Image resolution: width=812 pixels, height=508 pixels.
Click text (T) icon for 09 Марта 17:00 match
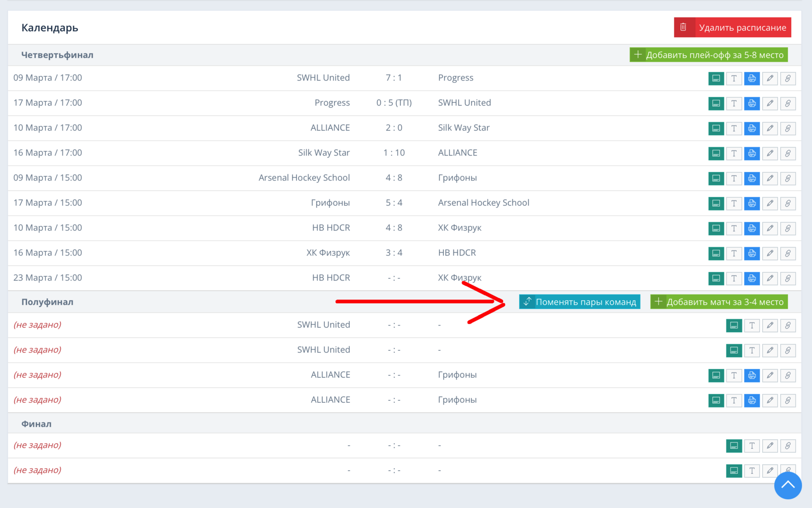(x=734, y=78)
